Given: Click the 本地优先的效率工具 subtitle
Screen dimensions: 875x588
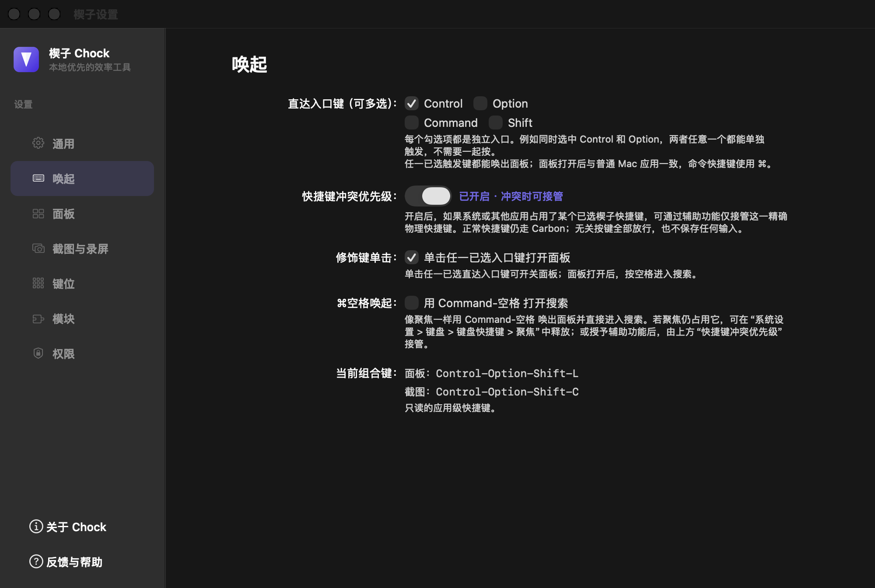Looking at the screenshot, I should coord(90,67).
